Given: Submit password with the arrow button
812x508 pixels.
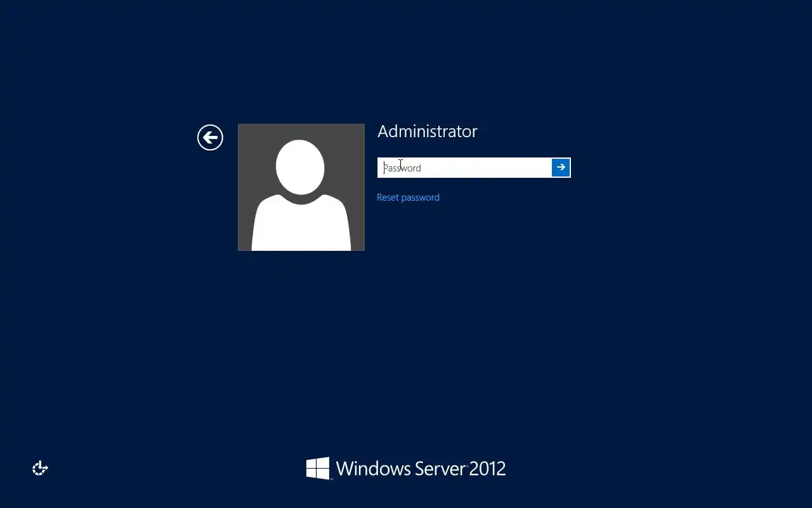Looking at the screenshot, I should click(x=561, y=168).
